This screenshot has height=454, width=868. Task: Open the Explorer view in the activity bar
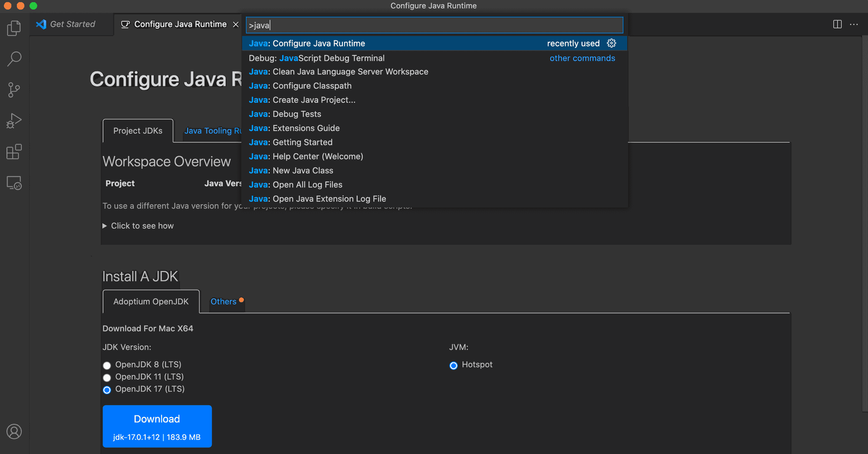(x=14, y=27)
